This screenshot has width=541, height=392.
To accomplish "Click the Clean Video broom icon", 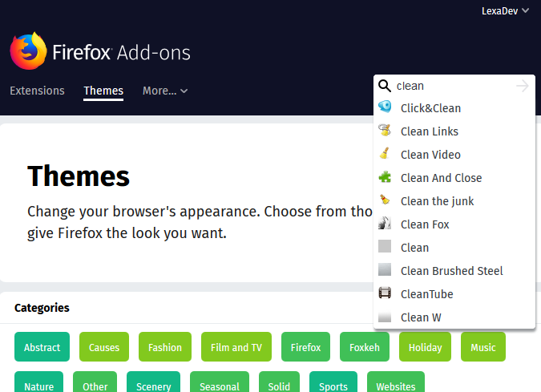I will tap(385, 154).
